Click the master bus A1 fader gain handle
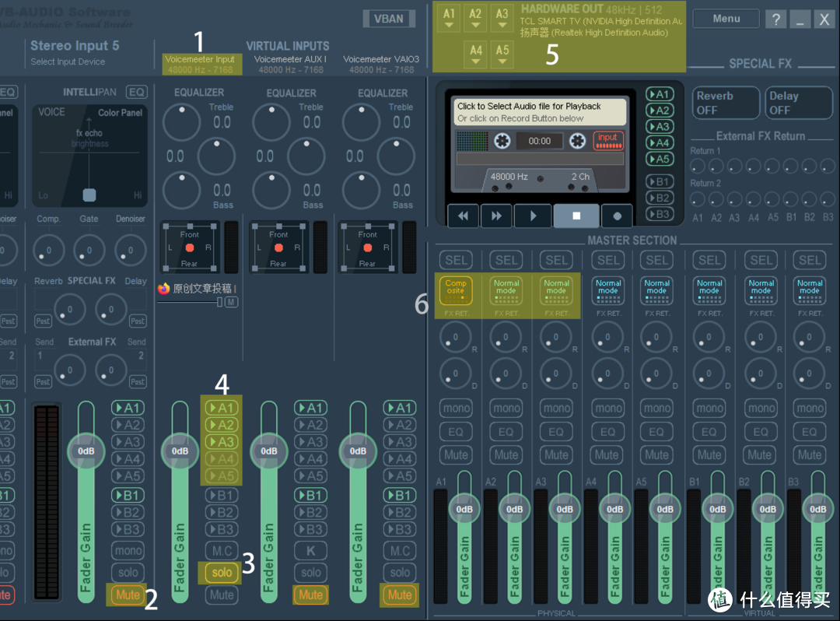 click(x=464, y=509)
